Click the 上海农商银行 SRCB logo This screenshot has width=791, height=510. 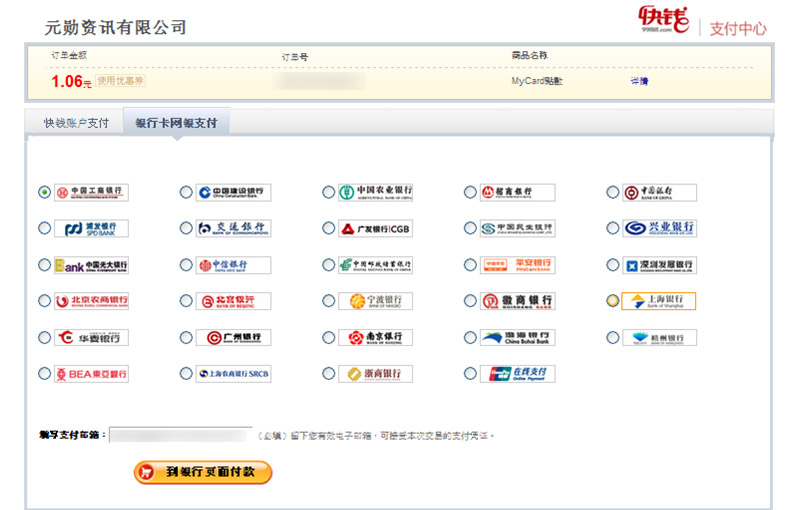tap(234, 374)
